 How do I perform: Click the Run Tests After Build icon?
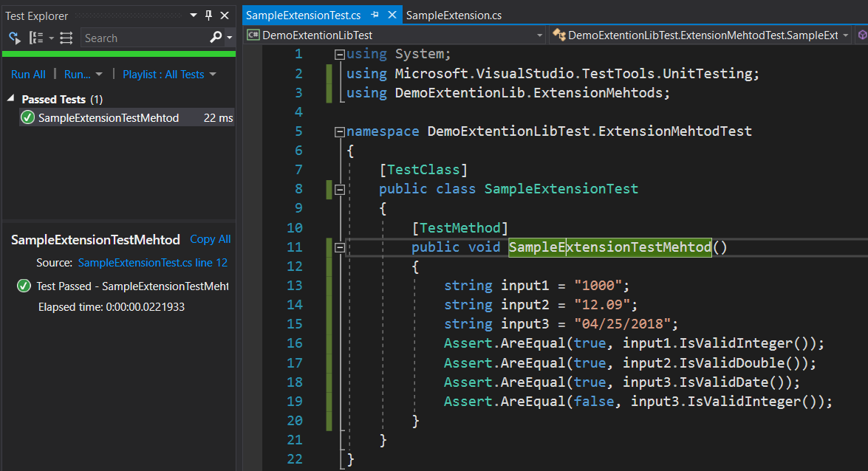click(x=13, y=38)
